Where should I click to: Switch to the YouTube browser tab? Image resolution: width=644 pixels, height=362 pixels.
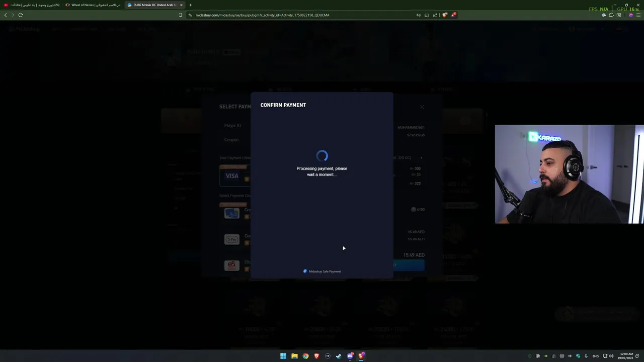click(x=31, y=5)
